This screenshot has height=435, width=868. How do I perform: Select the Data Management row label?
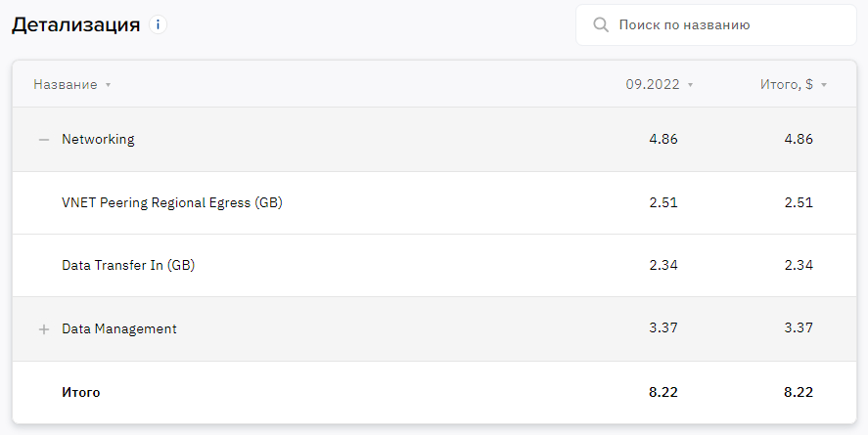click(x=119, y=328)
